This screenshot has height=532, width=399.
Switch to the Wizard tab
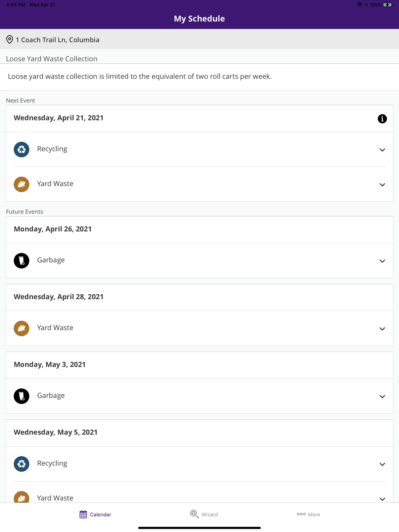click(204, 514)
